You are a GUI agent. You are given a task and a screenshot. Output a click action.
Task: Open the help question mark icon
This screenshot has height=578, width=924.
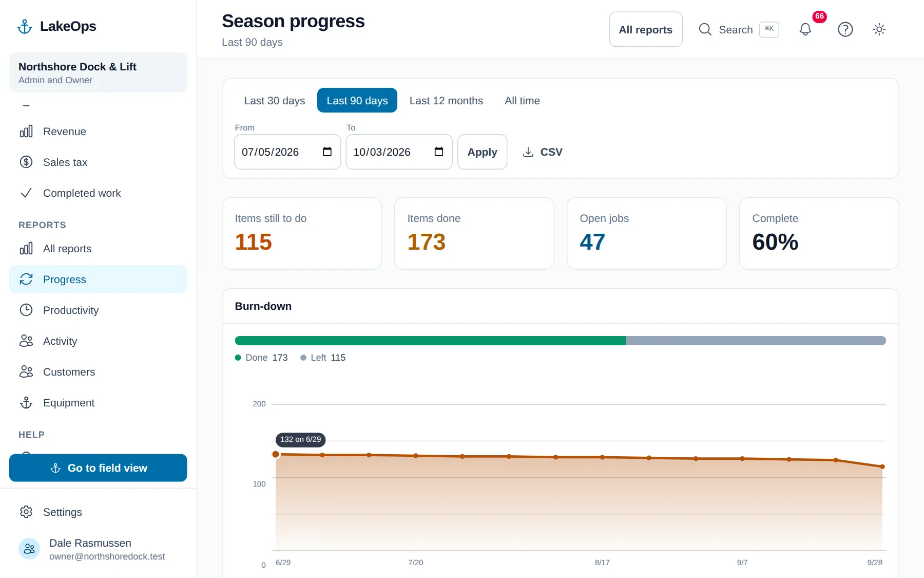[x=845, y=29]
